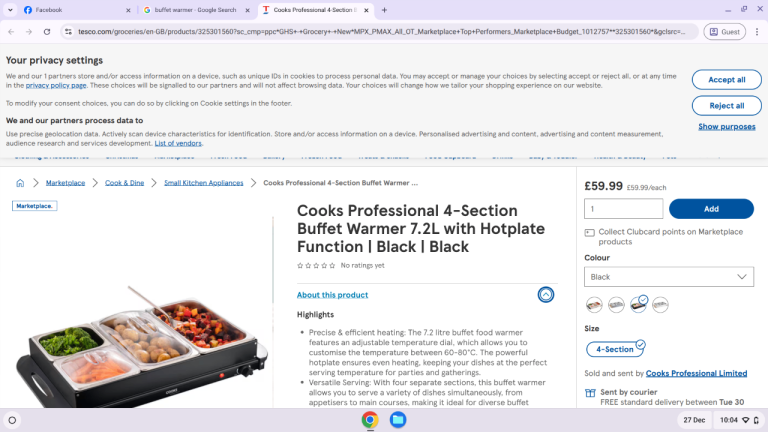Open a new browser tab
768x432 pixels.
point(384,10)
